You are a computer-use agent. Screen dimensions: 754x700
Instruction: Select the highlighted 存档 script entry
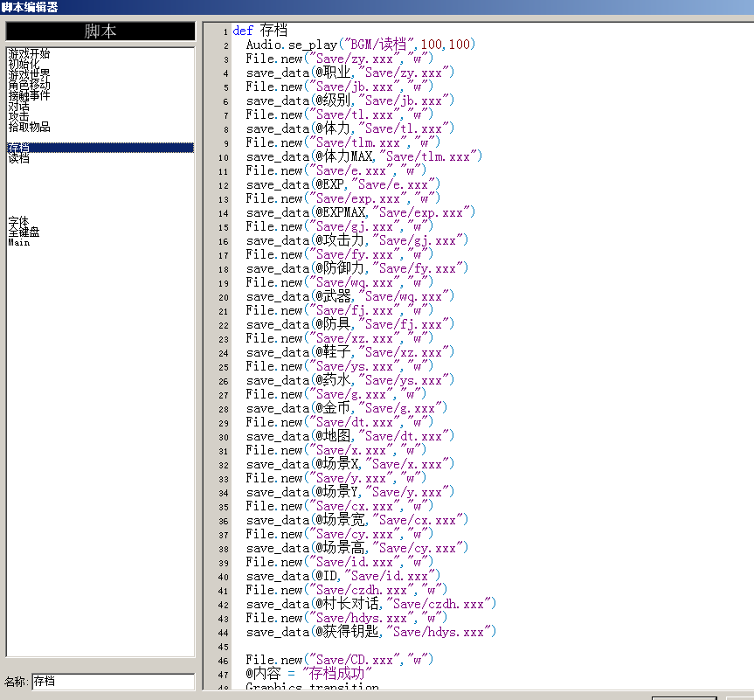(100, 148)
